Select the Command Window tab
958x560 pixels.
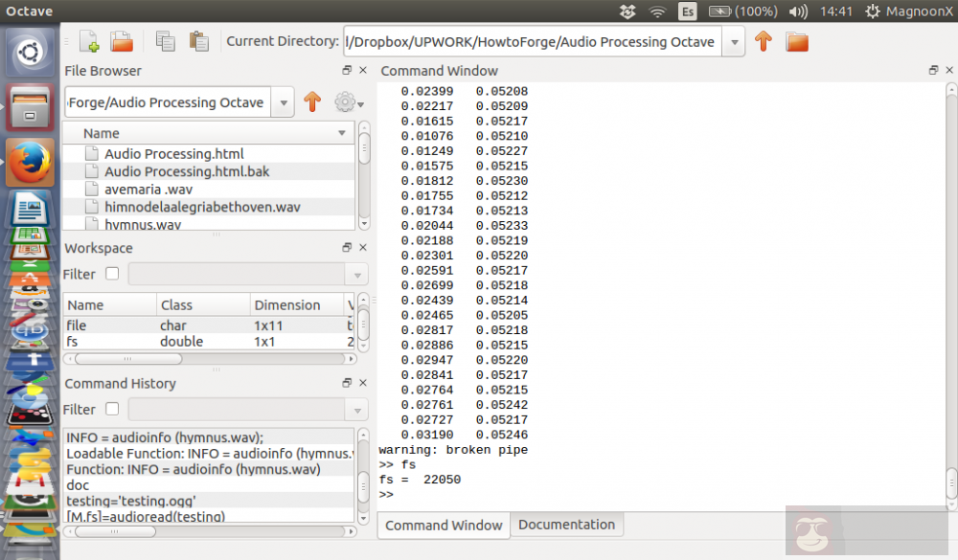pyautogui.click(x=444, y=525)
